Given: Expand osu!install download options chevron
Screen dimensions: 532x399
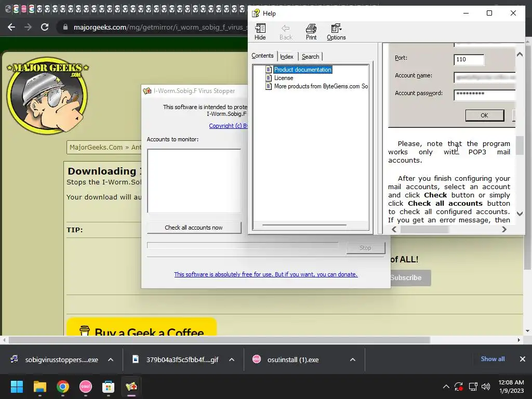Looking at the screenshot, I should [353, 360].
